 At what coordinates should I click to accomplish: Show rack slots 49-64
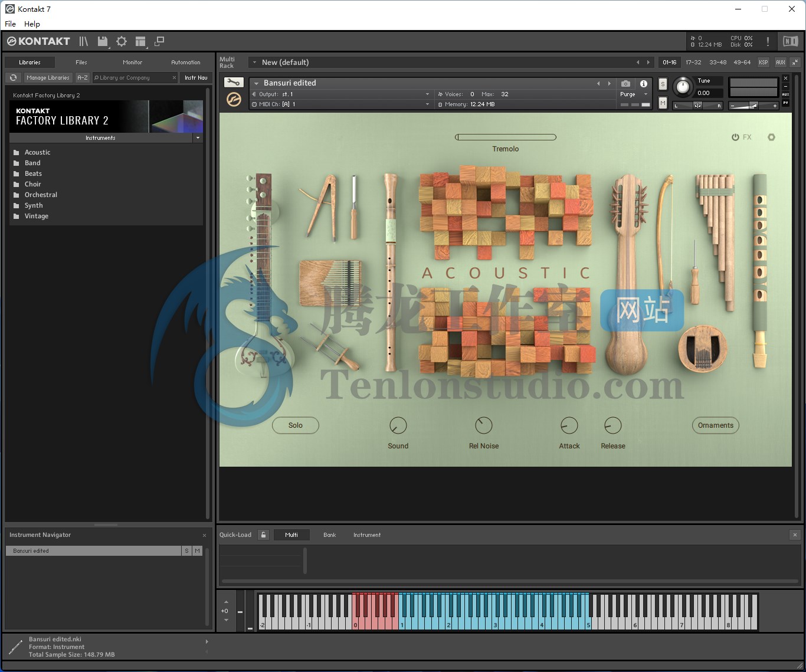point(742,62)
